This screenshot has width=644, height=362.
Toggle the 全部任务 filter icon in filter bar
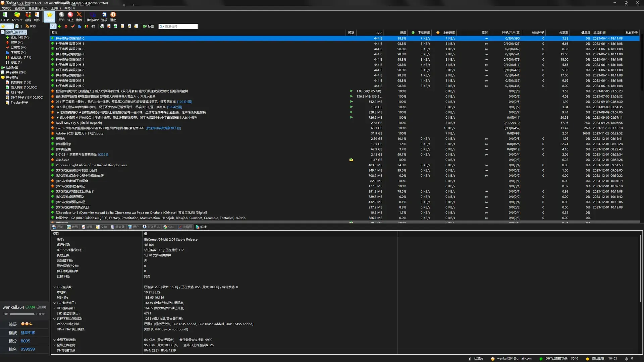click(53, 26)
